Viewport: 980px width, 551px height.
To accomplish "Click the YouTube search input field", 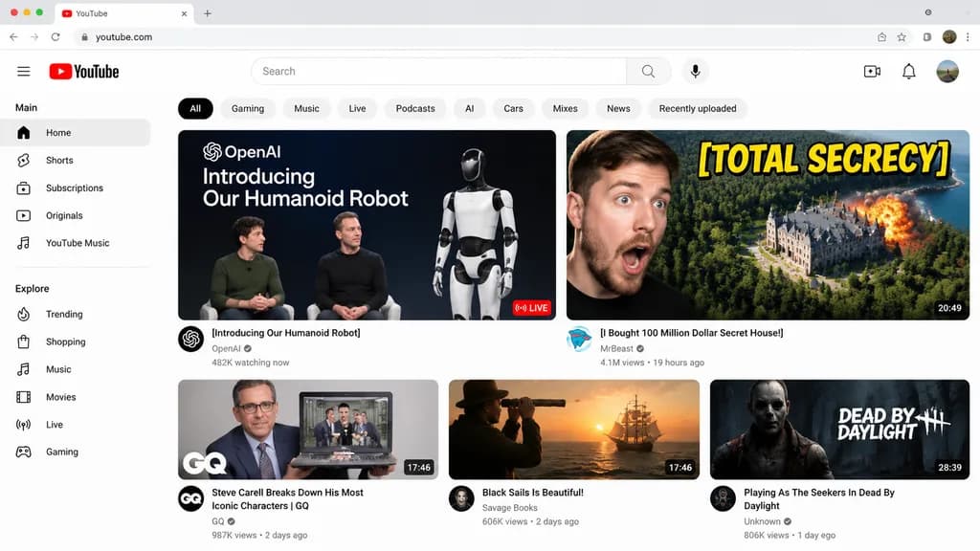I will (x=438, y=71).
